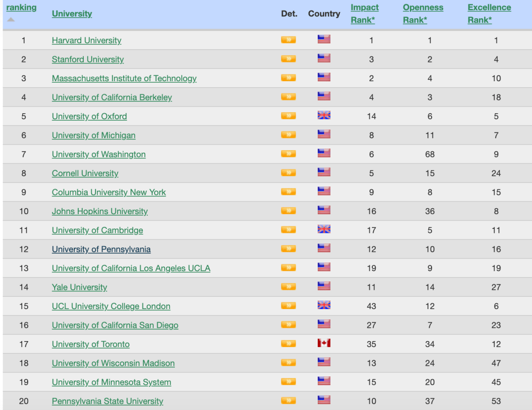Open Pennsylvania State University link
The height and width of the screenshot is (410, 532).
coord(107,401)
